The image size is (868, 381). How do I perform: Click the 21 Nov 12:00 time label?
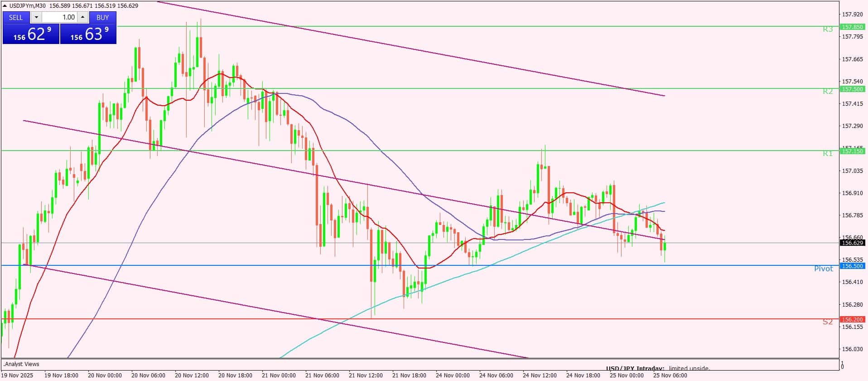[x=366, y=376]
